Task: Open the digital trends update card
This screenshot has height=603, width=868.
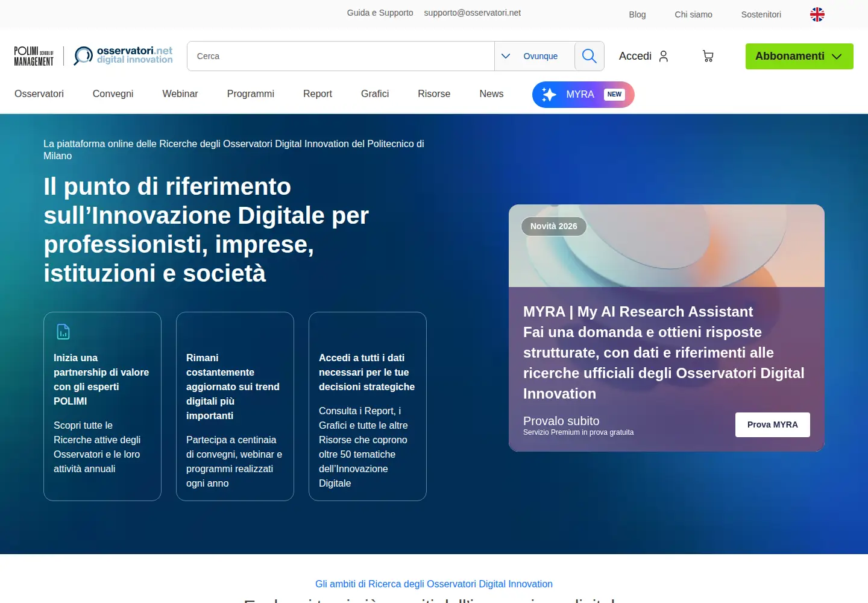Action: click(x=235, y=406)
